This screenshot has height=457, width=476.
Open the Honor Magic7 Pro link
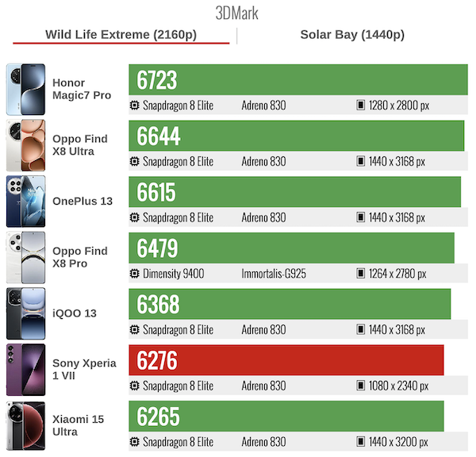[x=79, y=89]
